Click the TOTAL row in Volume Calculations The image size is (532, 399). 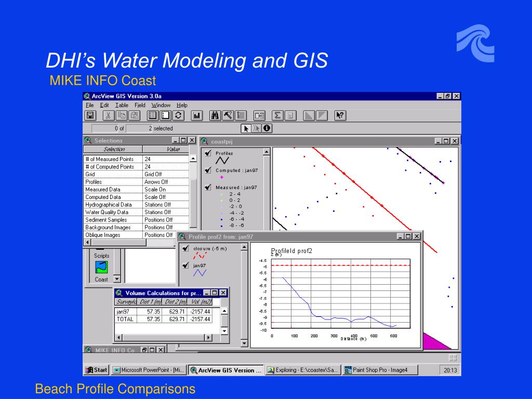(x=164, y=320)
